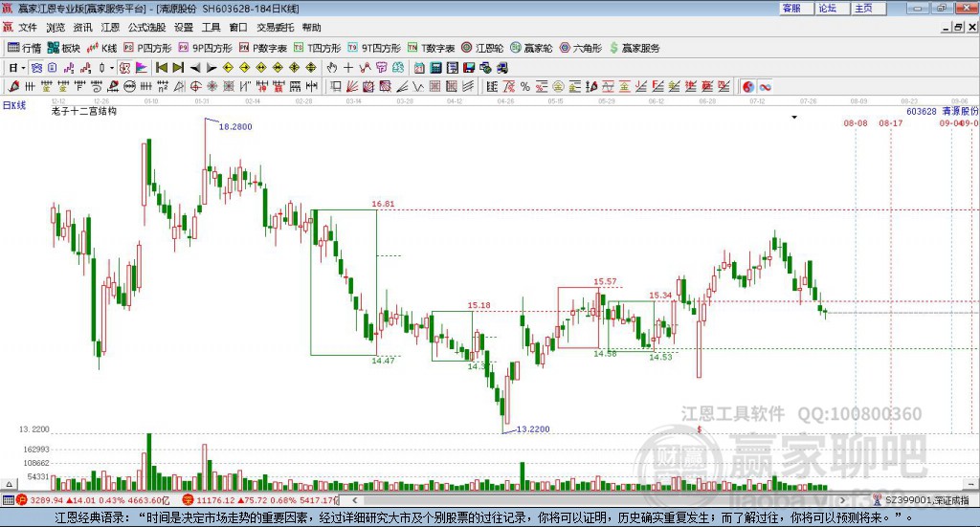Image resolution: width=980 pixels, height=527 pixels.
Task: Click the horizontal scrollbar right arrow
Action: click(842, 500)
